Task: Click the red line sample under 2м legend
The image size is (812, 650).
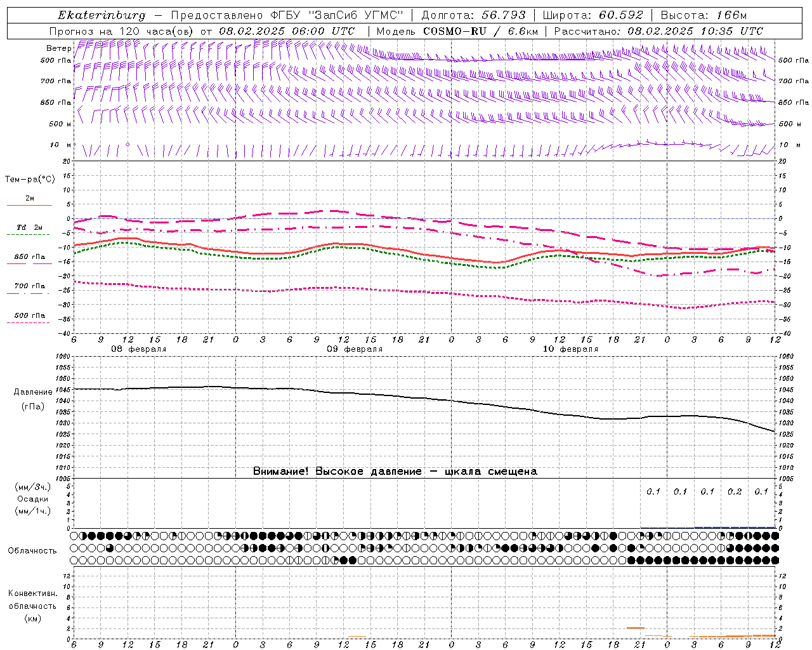Action: pyautogui.click(x=30, y=206)
